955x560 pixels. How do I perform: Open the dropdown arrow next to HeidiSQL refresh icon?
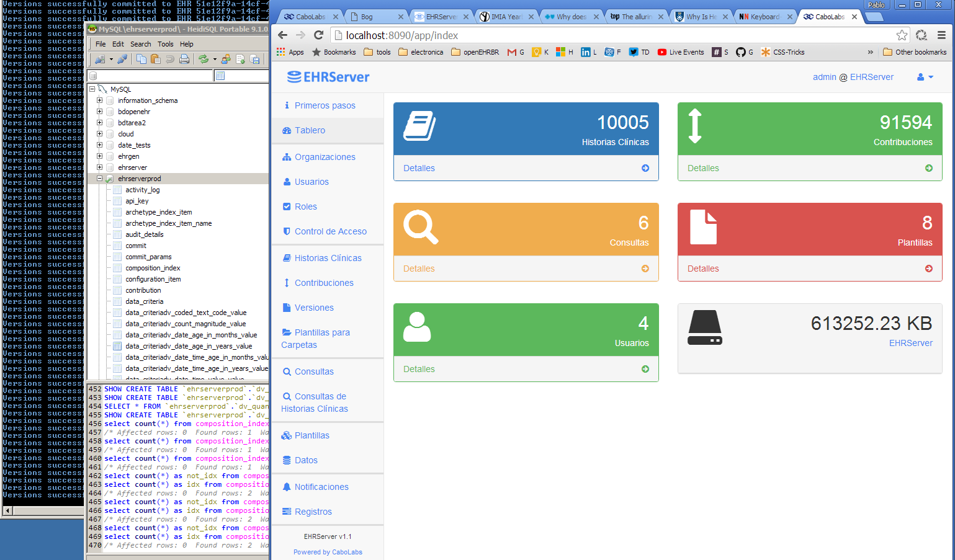tap(215, 60)
